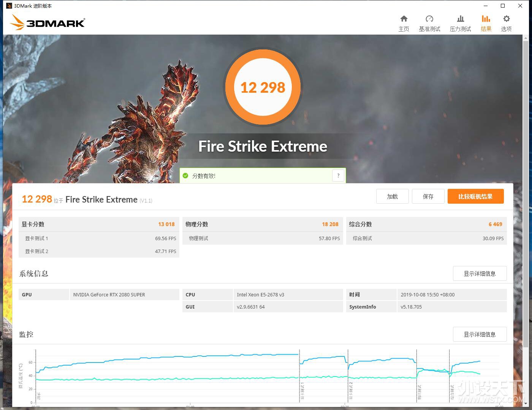Show detailed info for 监控 section
Image resolution: width=532 pixels, height=410 pixels.
(x=480, y=334)
